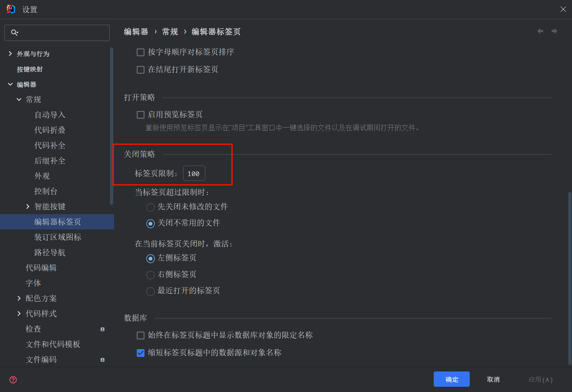The image size is (572, 392).
Task: Expand the 外观与行为 tree node
Action: click(x=10, y=54)
